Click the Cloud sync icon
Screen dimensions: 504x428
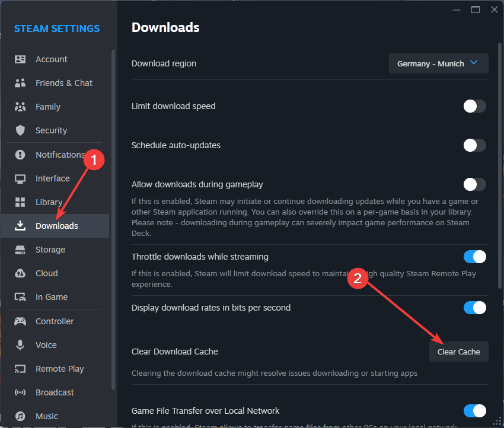(20, 273)
